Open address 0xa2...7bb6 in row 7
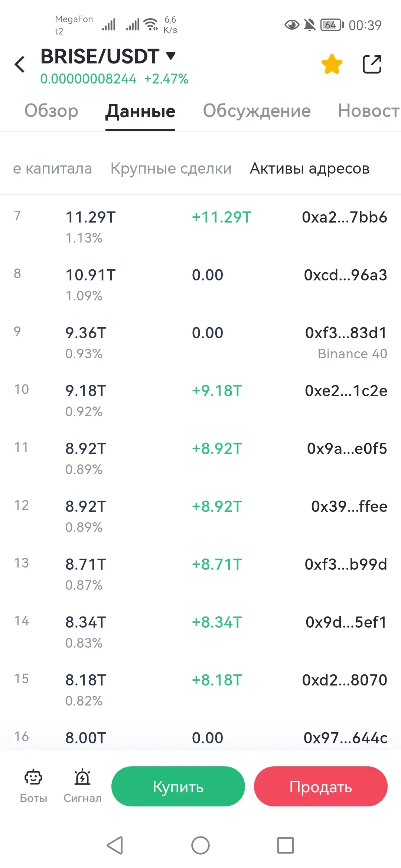Image resolution: width=401 pixels, height=868 pixels. (345, 217)
